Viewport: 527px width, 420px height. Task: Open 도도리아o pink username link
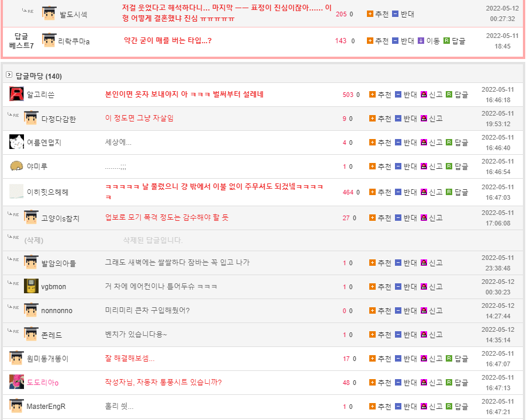(x=43, y=383)
